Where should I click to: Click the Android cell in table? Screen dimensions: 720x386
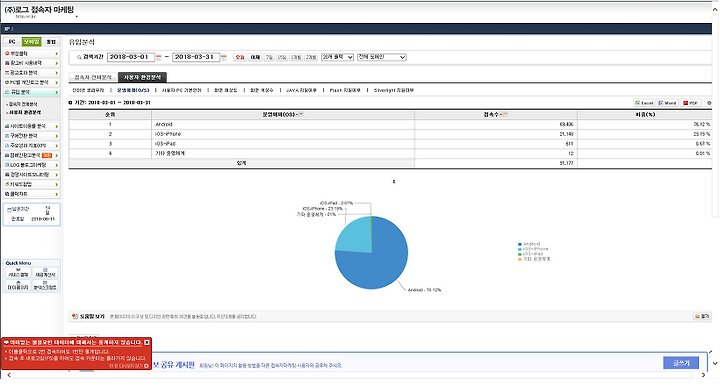(283, 124)
